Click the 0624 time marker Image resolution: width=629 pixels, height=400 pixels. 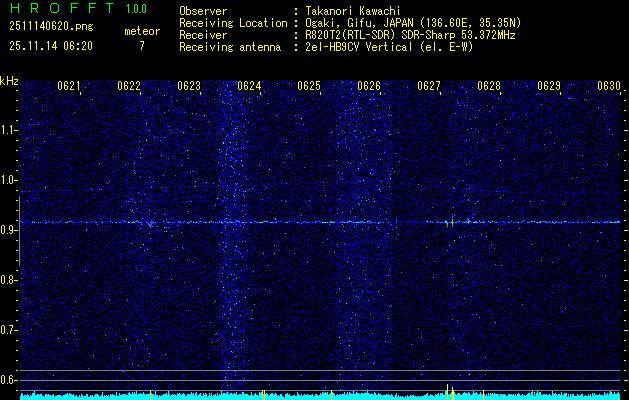249,86
